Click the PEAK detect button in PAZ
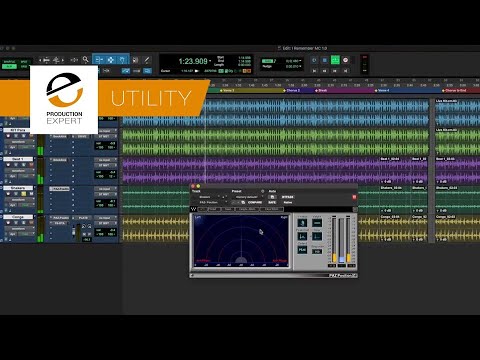The width and height of the screenshot is (480, 360). (x=302, y=249)
